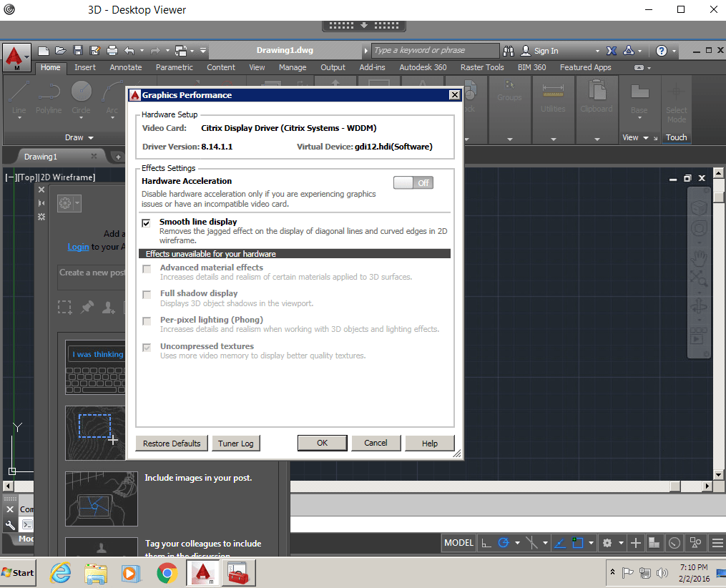Image resolution: width=726 pixels, height=588 pixels.
Task: Open the quick access toolbar customize dropdown
Action: tap(203, 51)
